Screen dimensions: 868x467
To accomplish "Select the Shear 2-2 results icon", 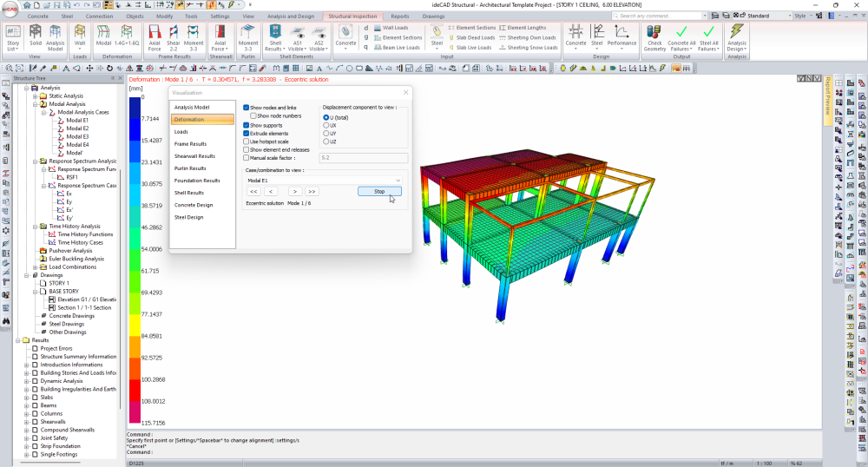I will [174, 36].
